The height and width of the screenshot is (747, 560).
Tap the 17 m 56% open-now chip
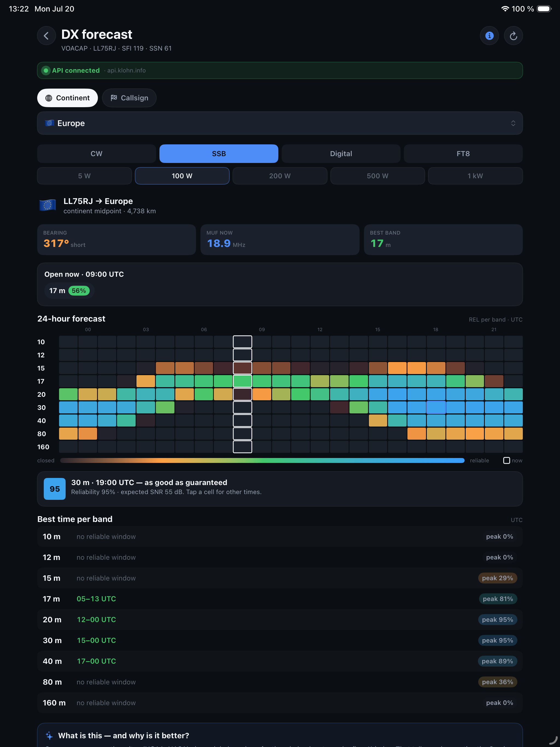69,291
